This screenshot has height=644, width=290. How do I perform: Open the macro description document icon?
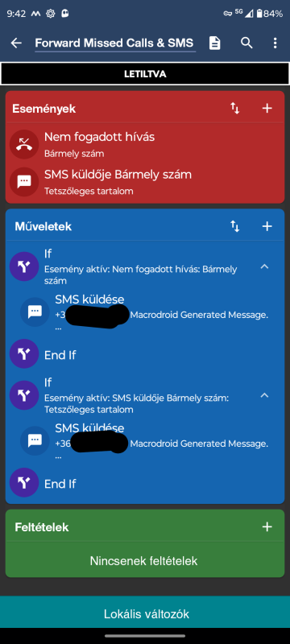tap(215, 43)
